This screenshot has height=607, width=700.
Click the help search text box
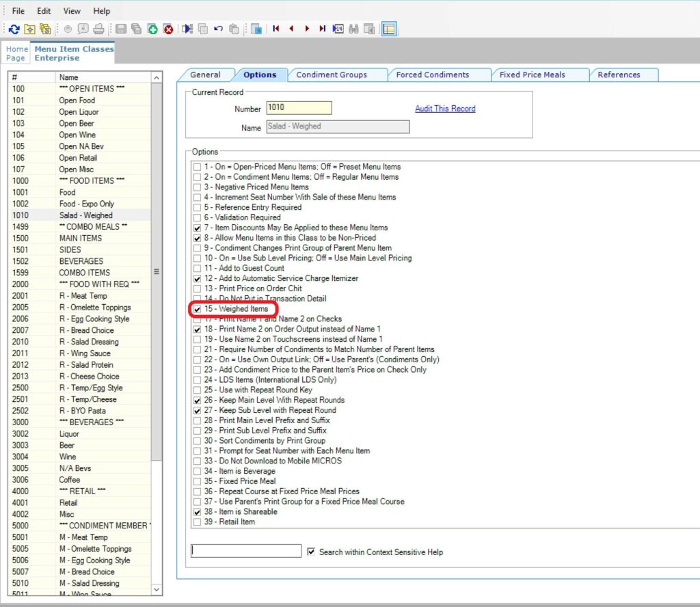point(246,551)
